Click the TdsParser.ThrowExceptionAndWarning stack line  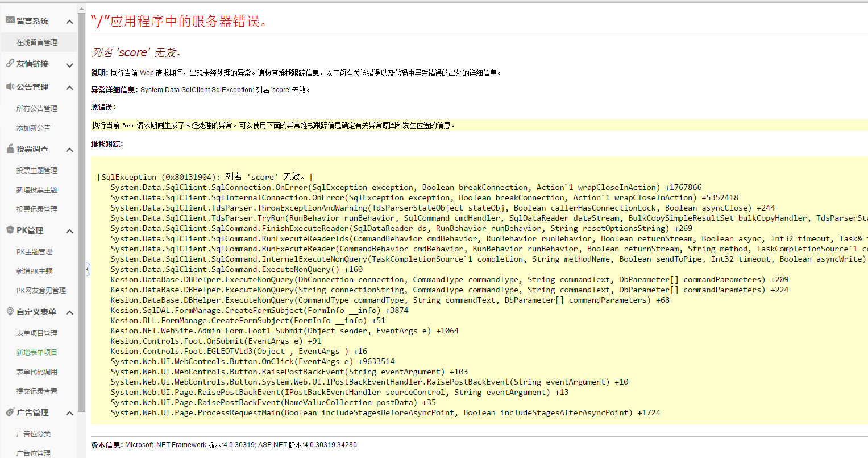[x=443, y=208]
